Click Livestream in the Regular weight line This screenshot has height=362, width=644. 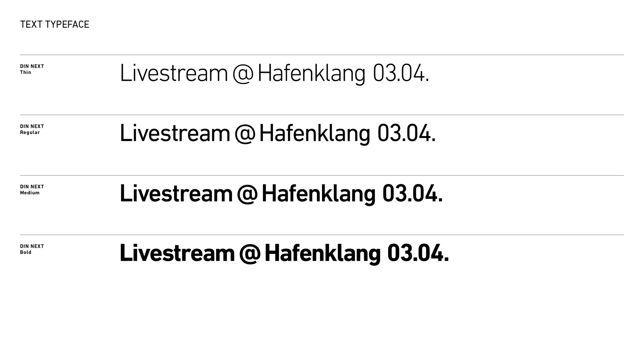tap(175, 133)
